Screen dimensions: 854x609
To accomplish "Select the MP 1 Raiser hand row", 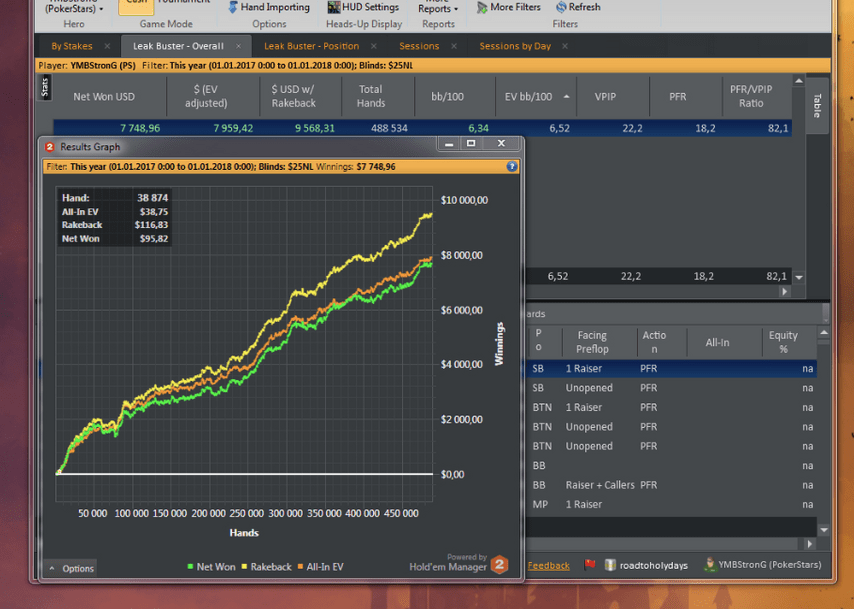I will click(x=672, y=505).
